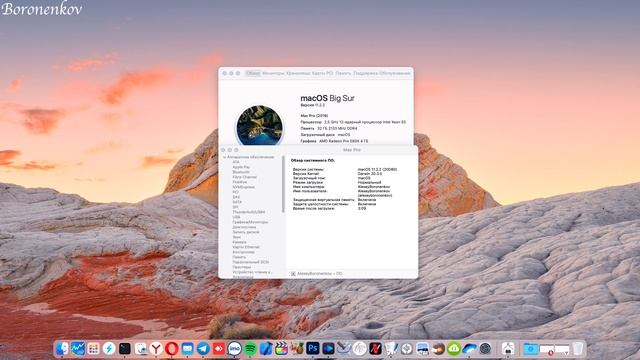Screen dimensions: 640x360
Task: Open the dark blue play-button app in Dock
Action: coord(328,348)
